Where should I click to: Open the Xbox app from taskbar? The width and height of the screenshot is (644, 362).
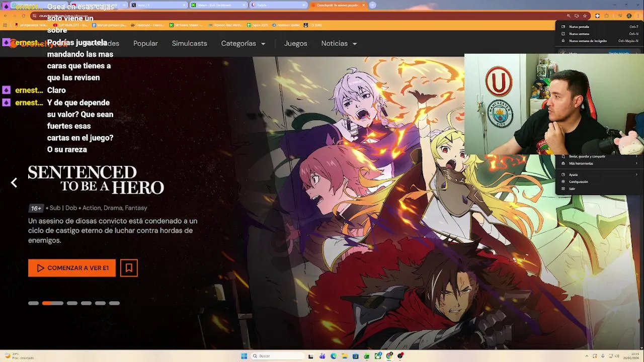click(378, 356)
